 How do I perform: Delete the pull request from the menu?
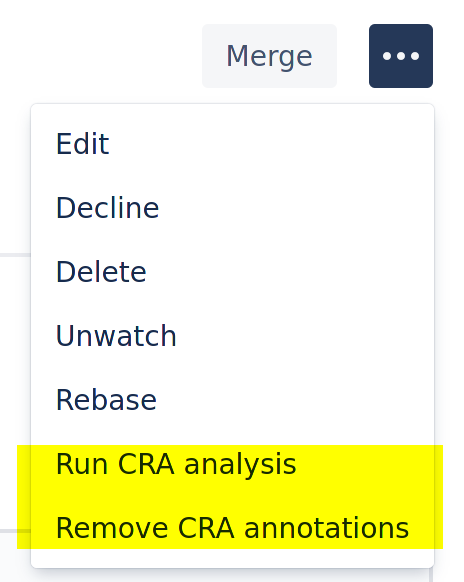232,272
